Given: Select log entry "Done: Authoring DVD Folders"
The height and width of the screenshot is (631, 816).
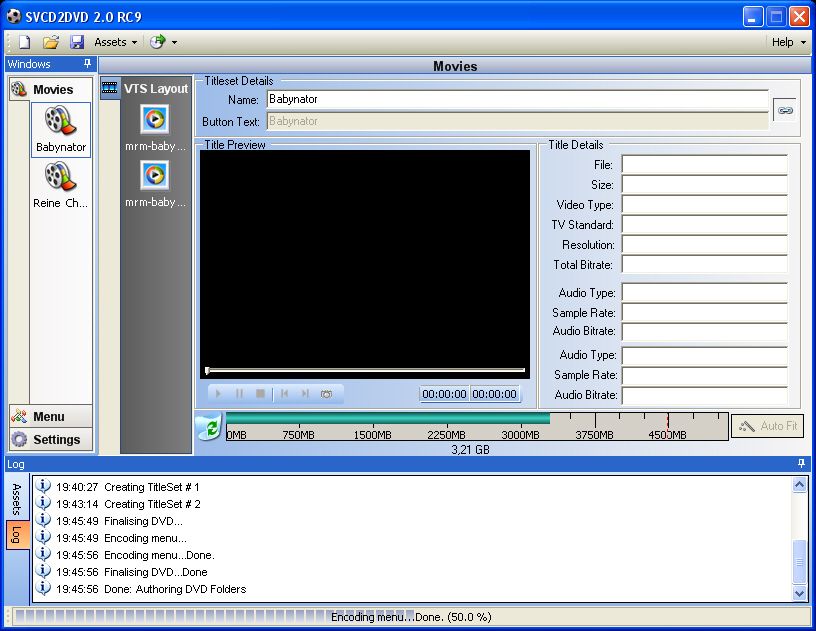Looking at the screenshot, I should [175, 589].
